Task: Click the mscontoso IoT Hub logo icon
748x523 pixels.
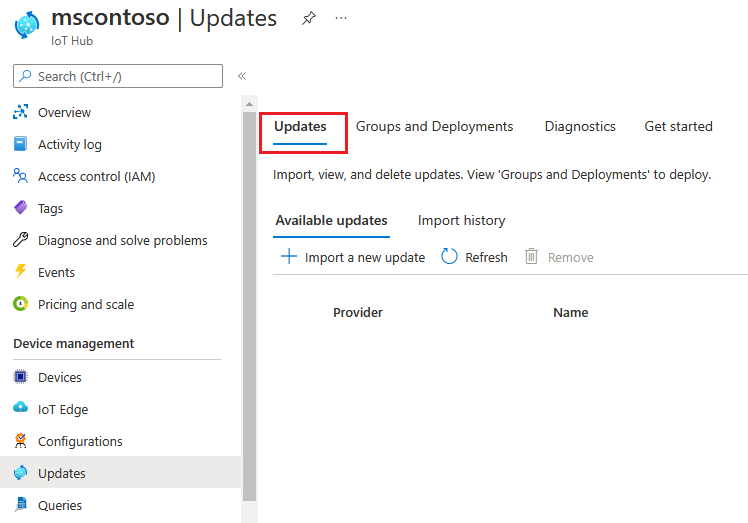Action: point(27,24)
